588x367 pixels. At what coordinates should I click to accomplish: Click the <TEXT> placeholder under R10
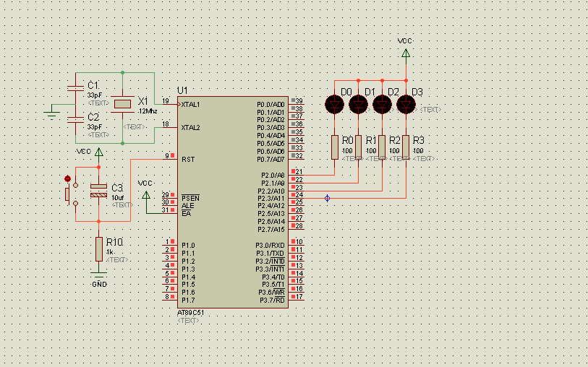click(x=117, y=259)
